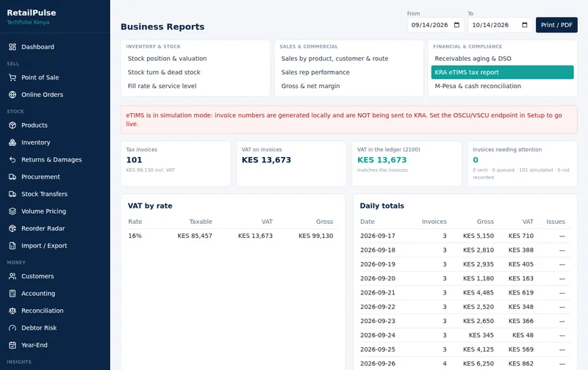Click the Customers people icon
This screenshot has width=588, height=370.
pos(12,276)
